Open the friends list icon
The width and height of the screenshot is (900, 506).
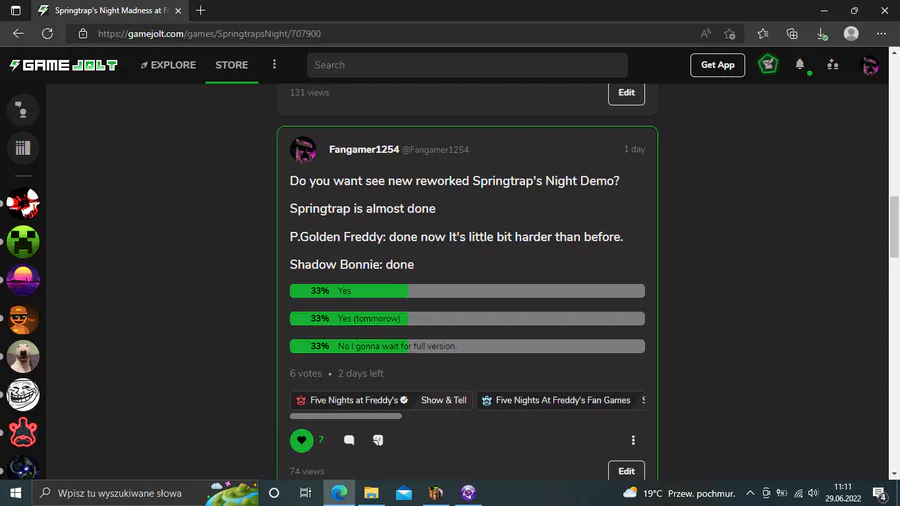833,65
